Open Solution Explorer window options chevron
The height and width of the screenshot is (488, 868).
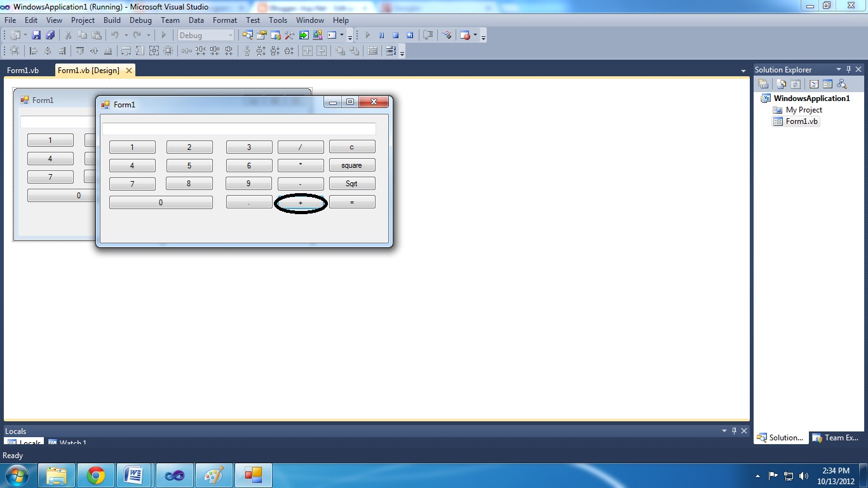coord(839,69)
